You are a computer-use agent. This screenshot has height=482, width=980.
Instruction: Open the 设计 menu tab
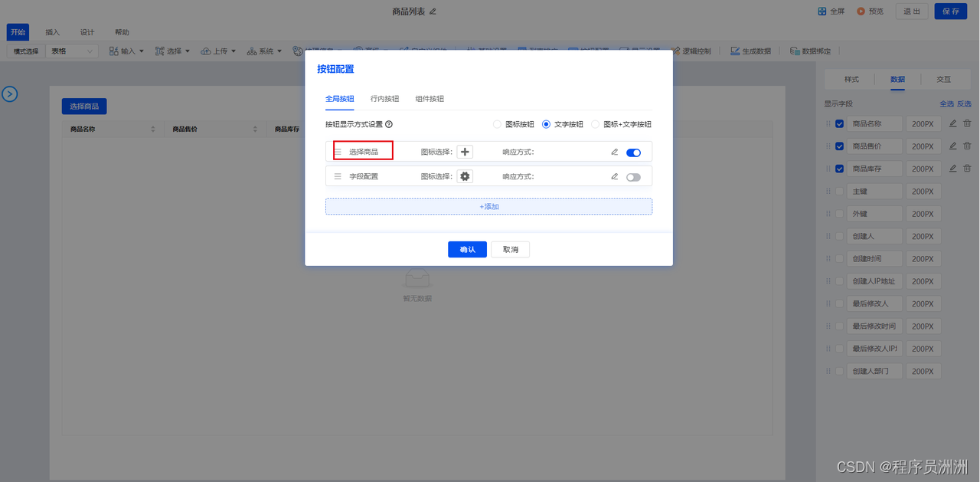coord(87,32)
